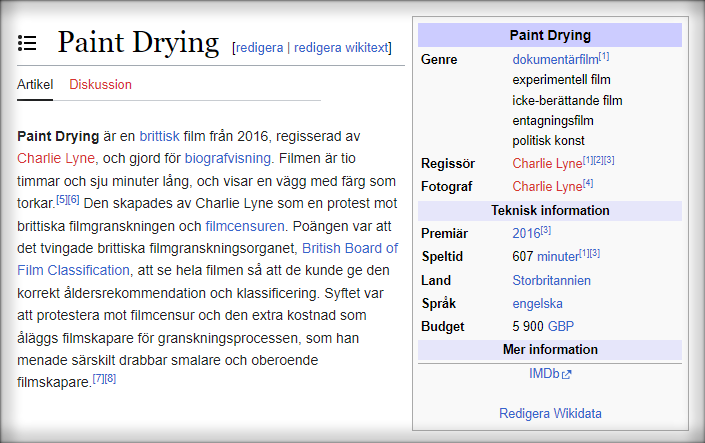Select the Artikel tab

pos(35,85)
